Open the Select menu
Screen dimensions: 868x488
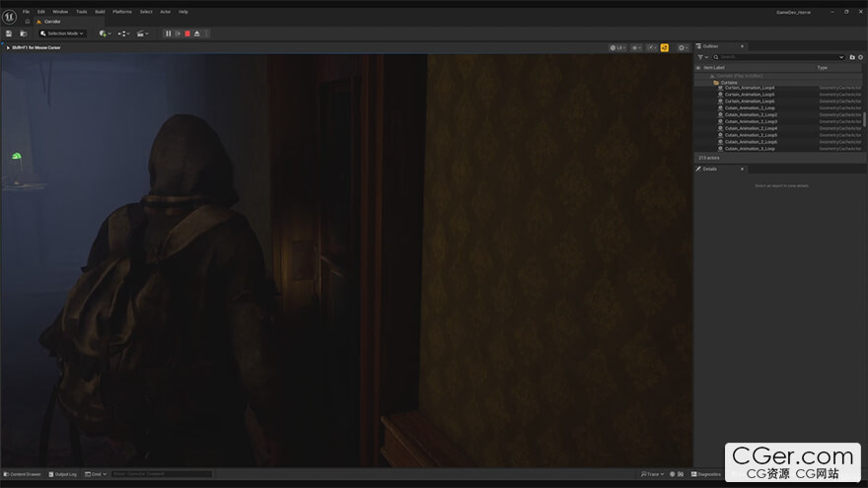146,12
